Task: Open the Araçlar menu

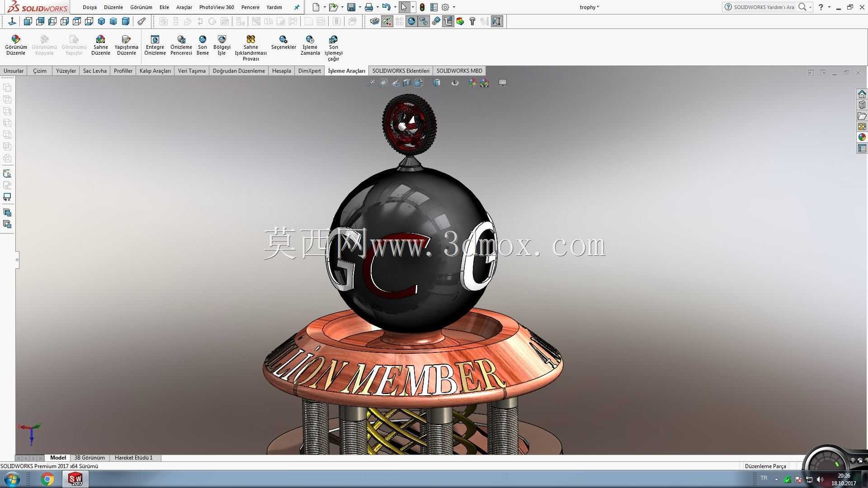Action: coord(184,7)
